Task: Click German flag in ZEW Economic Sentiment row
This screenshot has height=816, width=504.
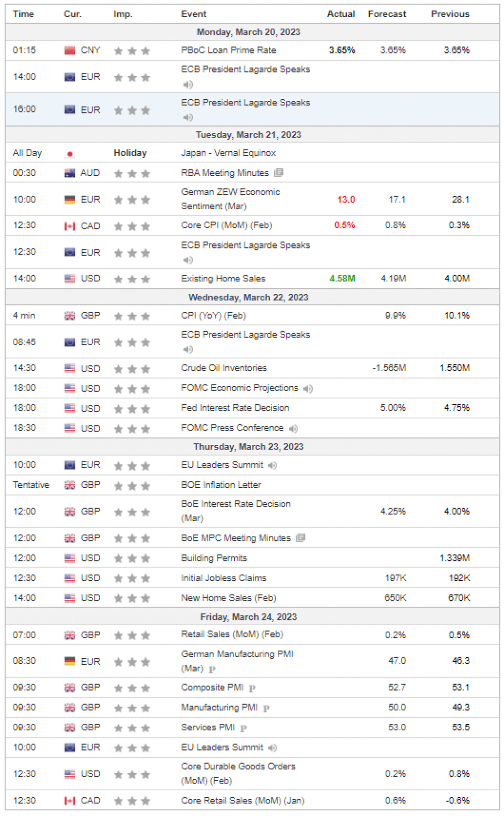Action: tap(70, 200)
